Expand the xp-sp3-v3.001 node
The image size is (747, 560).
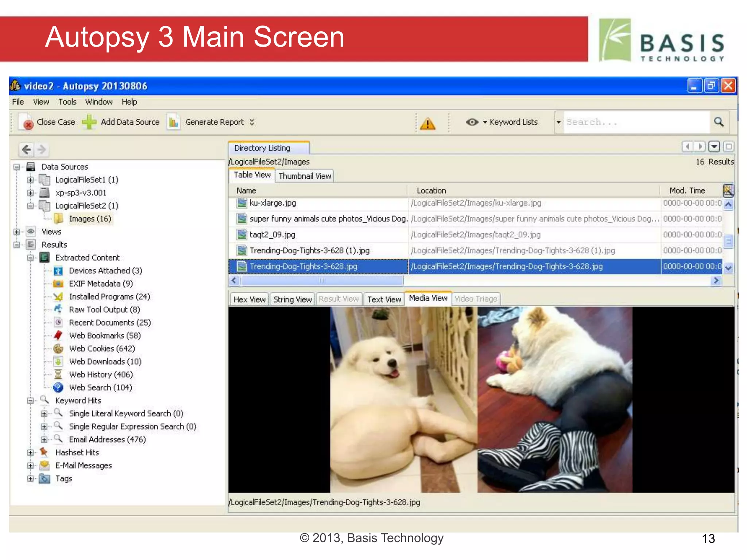[31, 193]
